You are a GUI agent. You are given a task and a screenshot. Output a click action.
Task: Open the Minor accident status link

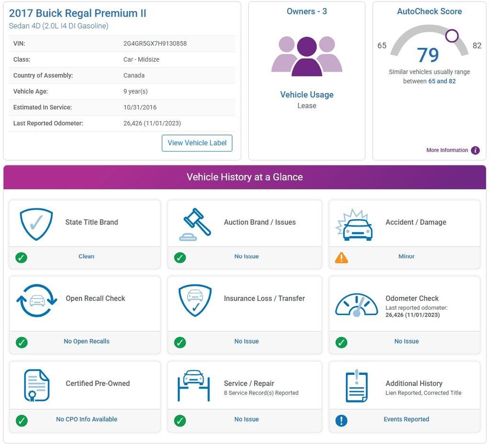point(406,256)
